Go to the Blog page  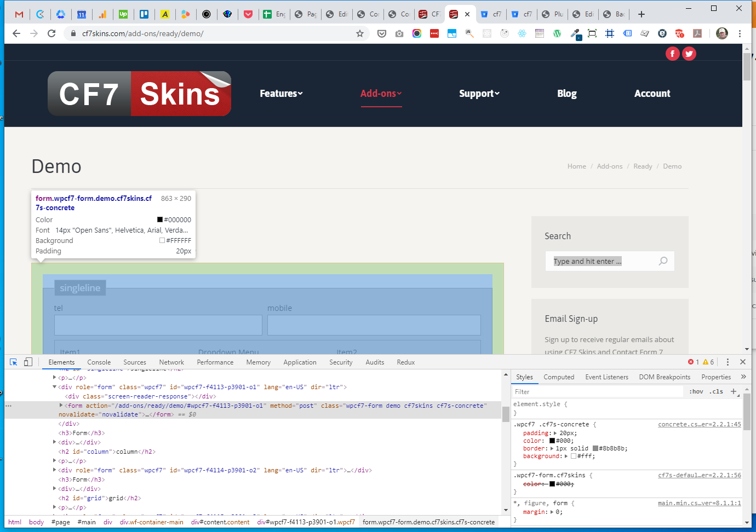pos(566,94)
